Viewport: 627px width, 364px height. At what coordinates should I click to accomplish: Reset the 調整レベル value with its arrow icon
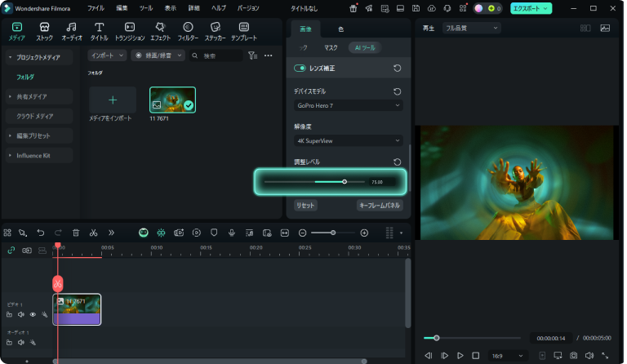click(397, 162)
